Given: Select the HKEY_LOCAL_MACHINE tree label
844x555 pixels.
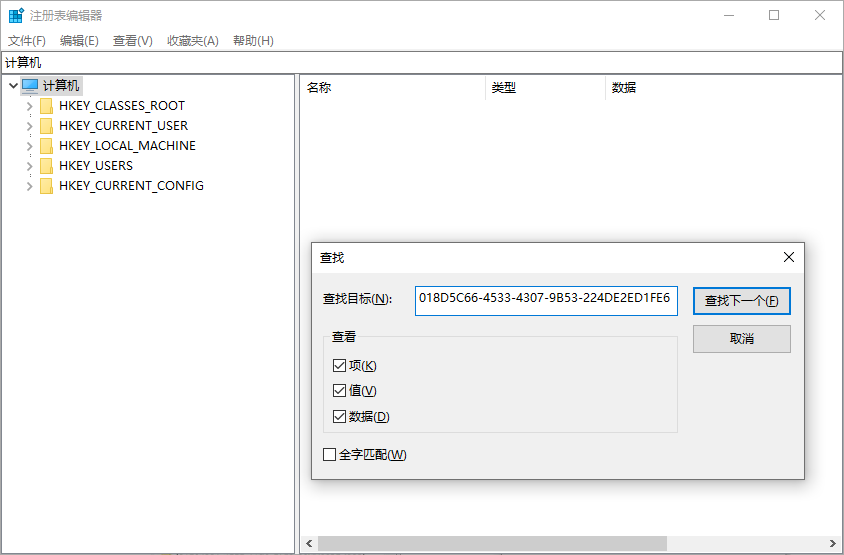Looking at the screenshot, I should [127, 146].
